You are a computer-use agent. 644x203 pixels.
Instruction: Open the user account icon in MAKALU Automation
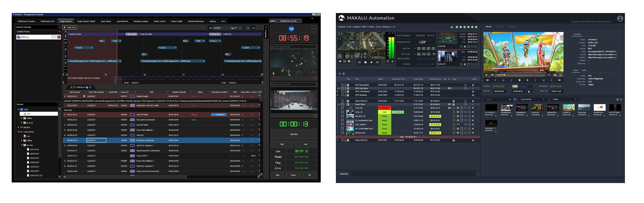tap(620, 18)
